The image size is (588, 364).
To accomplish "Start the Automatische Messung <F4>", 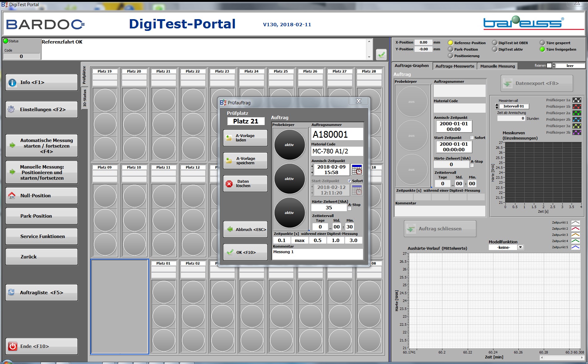I will click(41, 146).
